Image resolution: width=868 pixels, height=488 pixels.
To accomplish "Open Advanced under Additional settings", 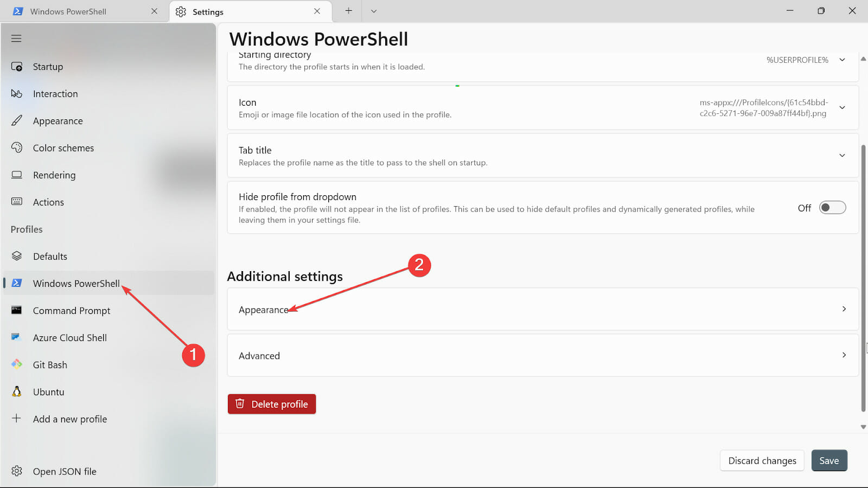I will (542, 355).
